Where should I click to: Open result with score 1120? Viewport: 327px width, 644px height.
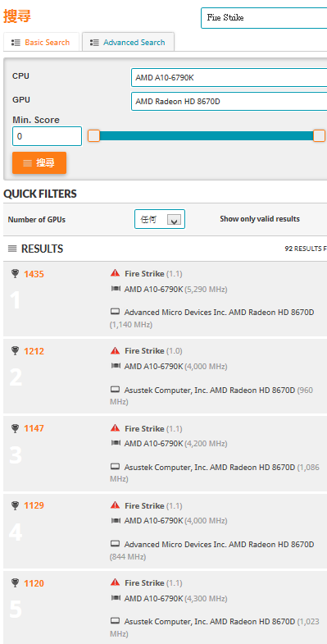click(34, 583)
